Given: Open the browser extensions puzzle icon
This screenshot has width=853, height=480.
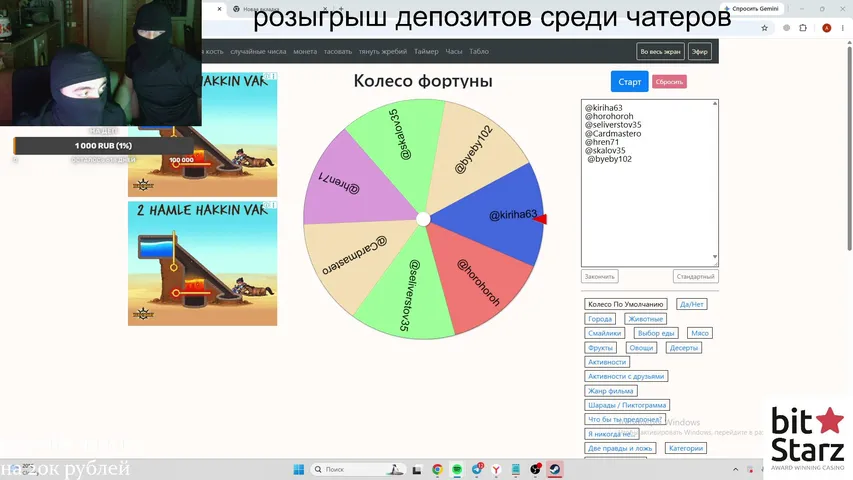Looking at the screenshot, I should point(803,28).
